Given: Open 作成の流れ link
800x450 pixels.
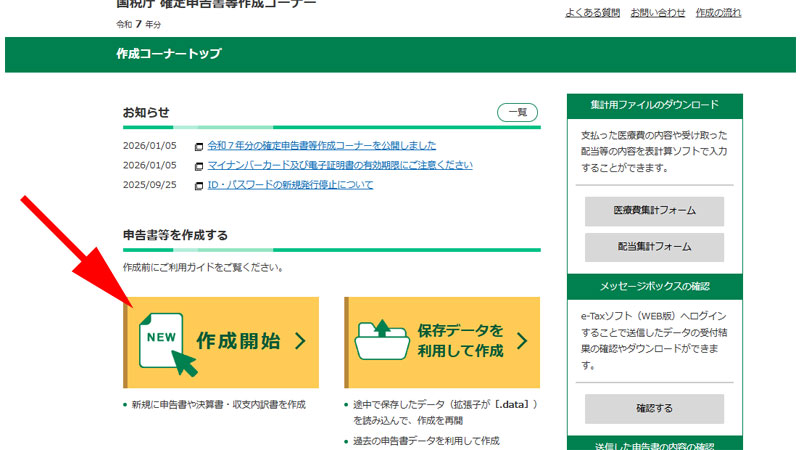Looking at the screenshot, I should [718, 13].
